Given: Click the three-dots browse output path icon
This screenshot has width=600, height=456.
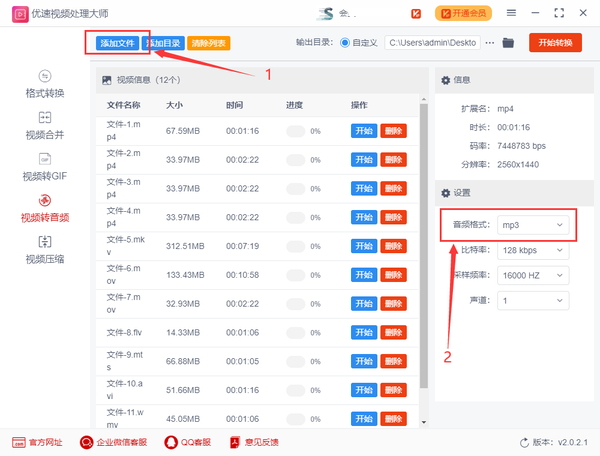Looking at the screenshot, I should pyautogui.click(x=489, y=43).
